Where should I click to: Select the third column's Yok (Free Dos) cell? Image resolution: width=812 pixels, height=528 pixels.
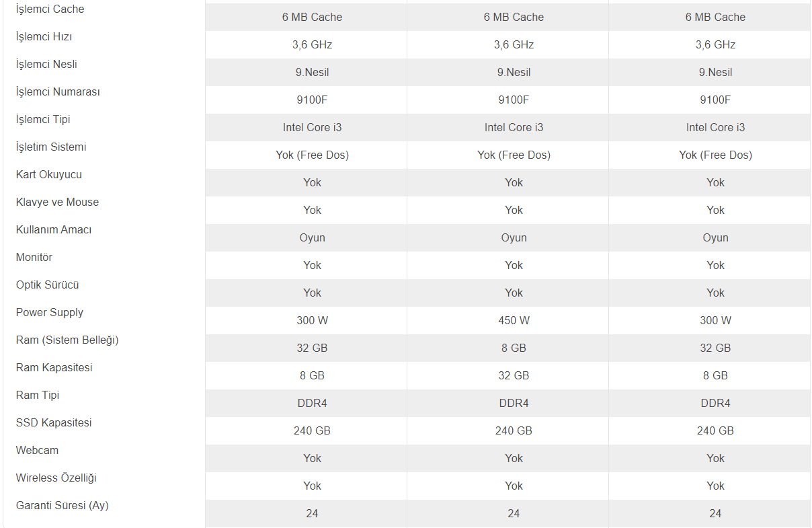[716, 155]
